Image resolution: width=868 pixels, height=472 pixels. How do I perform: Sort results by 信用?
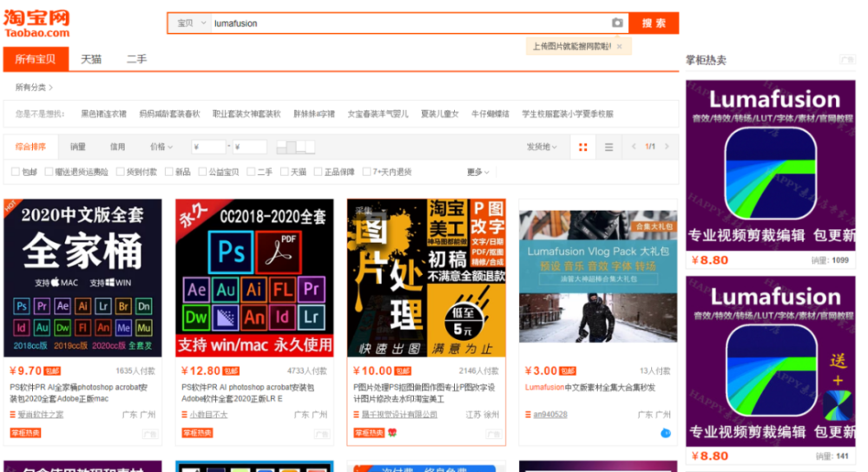[x=117, y=147]
